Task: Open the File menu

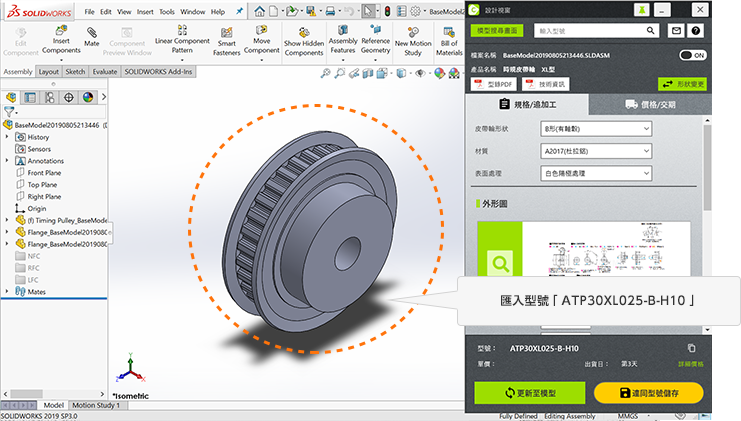Action: pos(90,12)
